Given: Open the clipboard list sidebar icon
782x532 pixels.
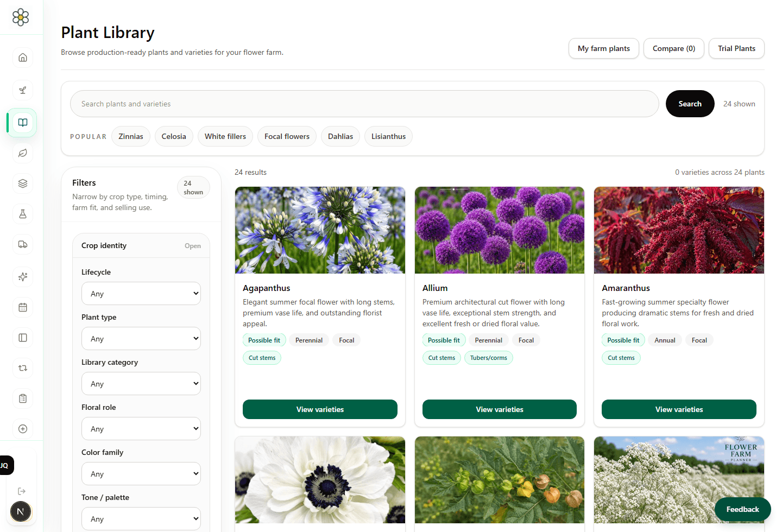Looking at the screenshot, I should click(23, 398).
